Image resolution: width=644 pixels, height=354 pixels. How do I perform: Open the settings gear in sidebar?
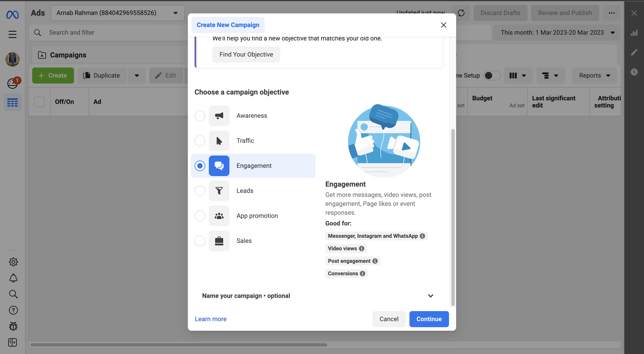(x=13, y=262)
